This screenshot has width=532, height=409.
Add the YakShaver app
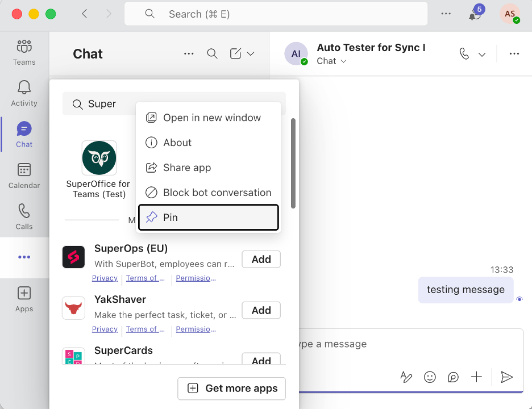[261, 310]
